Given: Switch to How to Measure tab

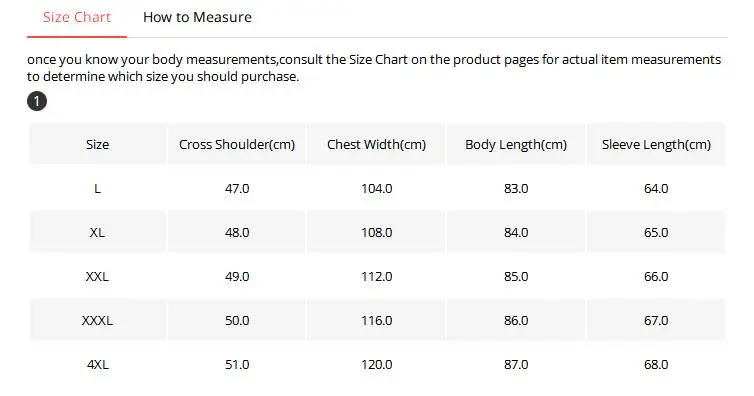Looking at the screenshot, I should tap(197, 17).
